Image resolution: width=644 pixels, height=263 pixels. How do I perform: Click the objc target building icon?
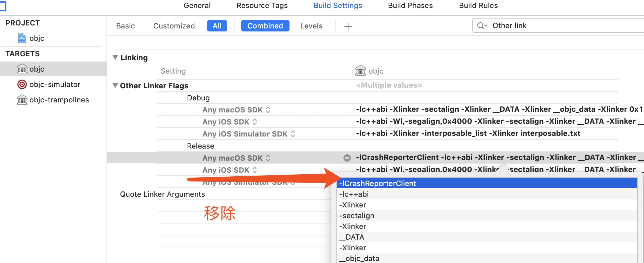coord(22,69)
